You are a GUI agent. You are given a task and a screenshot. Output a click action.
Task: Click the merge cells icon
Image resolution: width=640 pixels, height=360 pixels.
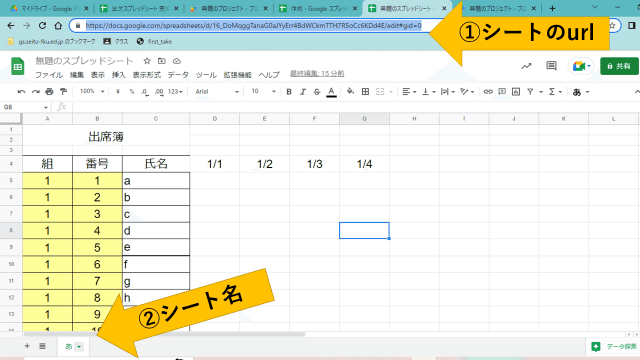click(380, 92)
